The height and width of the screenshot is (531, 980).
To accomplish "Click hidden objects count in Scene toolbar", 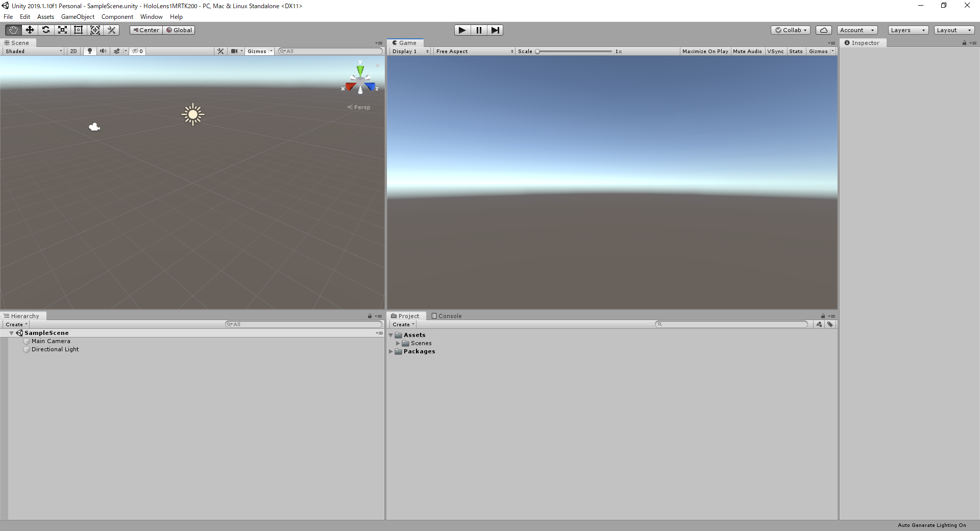I will [138, 51].
